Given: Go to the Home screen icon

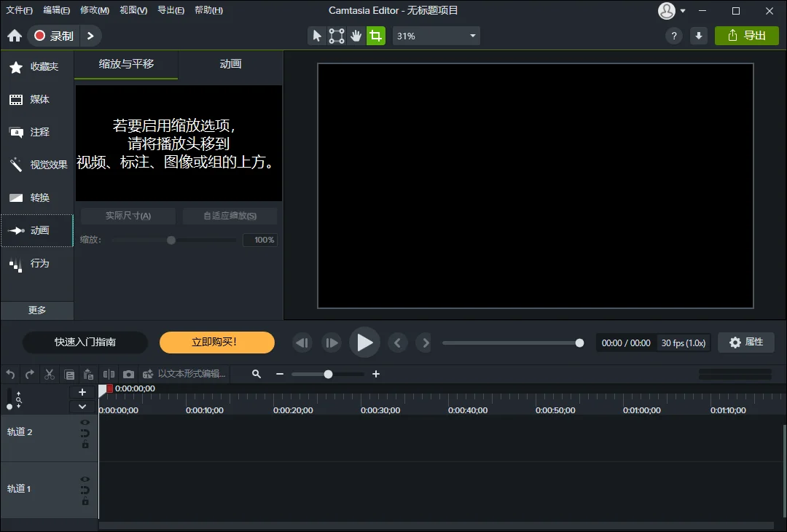Looking at the screenshot, I should click(15, 36).
